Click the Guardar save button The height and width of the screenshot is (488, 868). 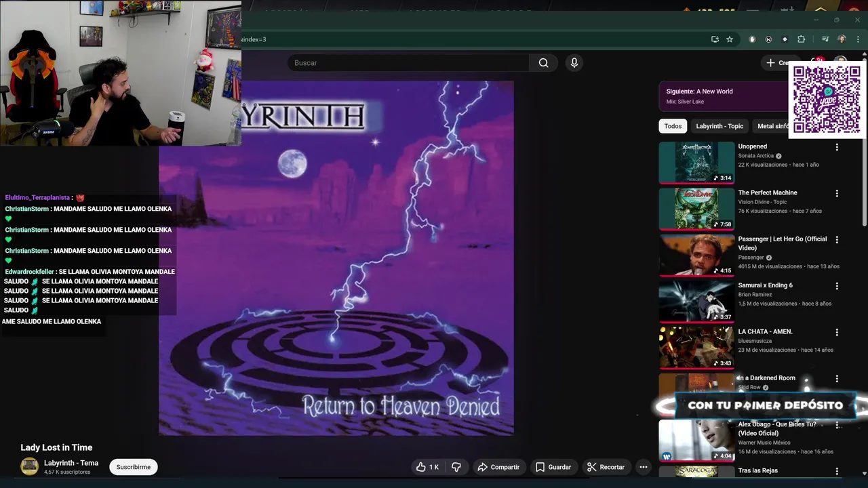[x=553, y=467]
